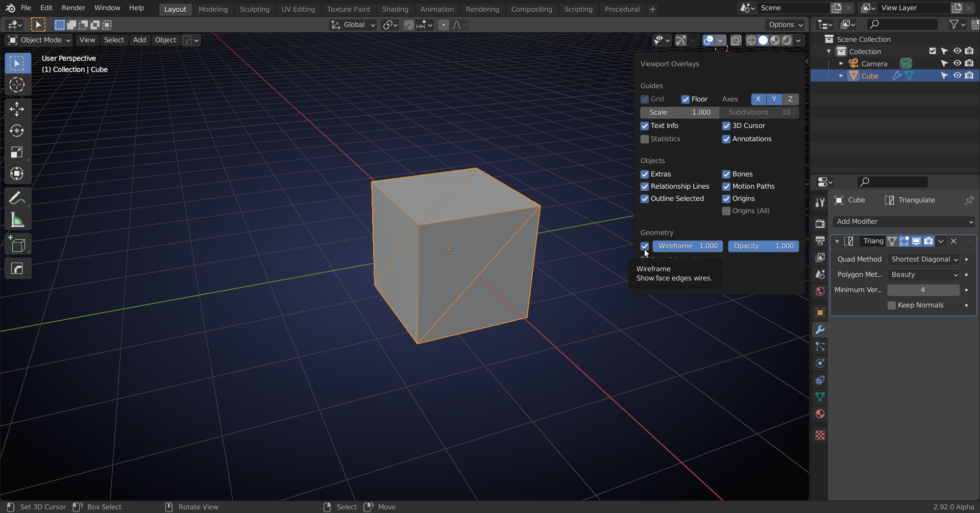Click the Minimum Vertices input field
Screen dimensions: 980x513
[923, 290]
